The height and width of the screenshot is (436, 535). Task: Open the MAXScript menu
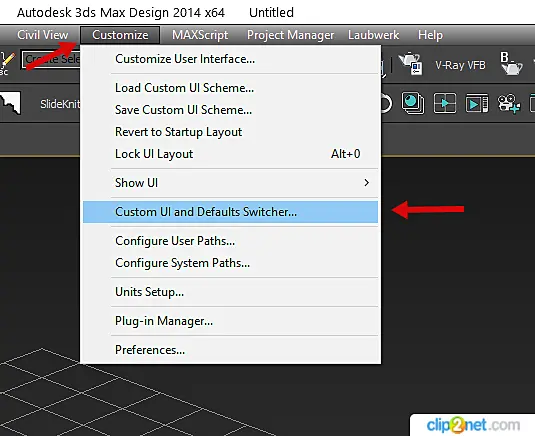[x=200, y=35]
